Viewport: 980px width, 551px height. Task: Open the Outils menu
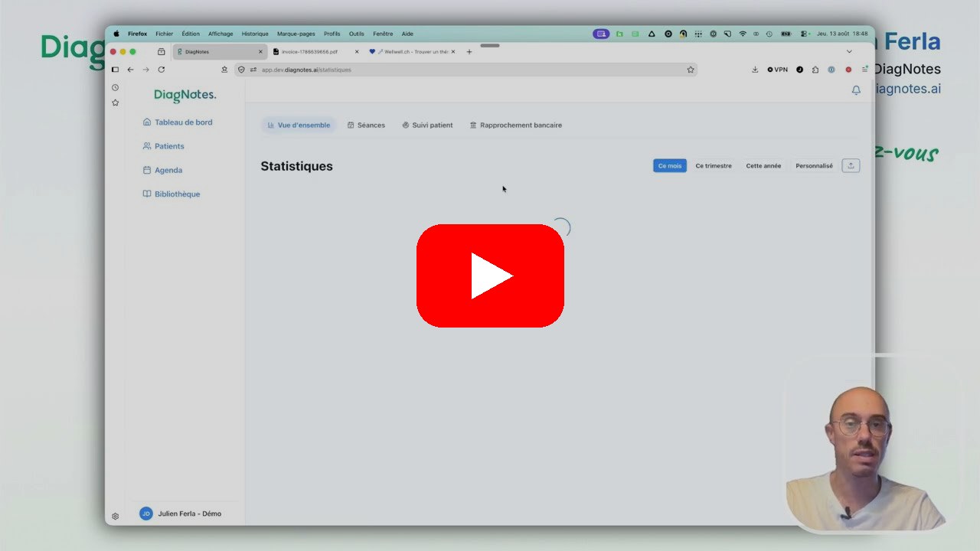click(x=356, y=34)
